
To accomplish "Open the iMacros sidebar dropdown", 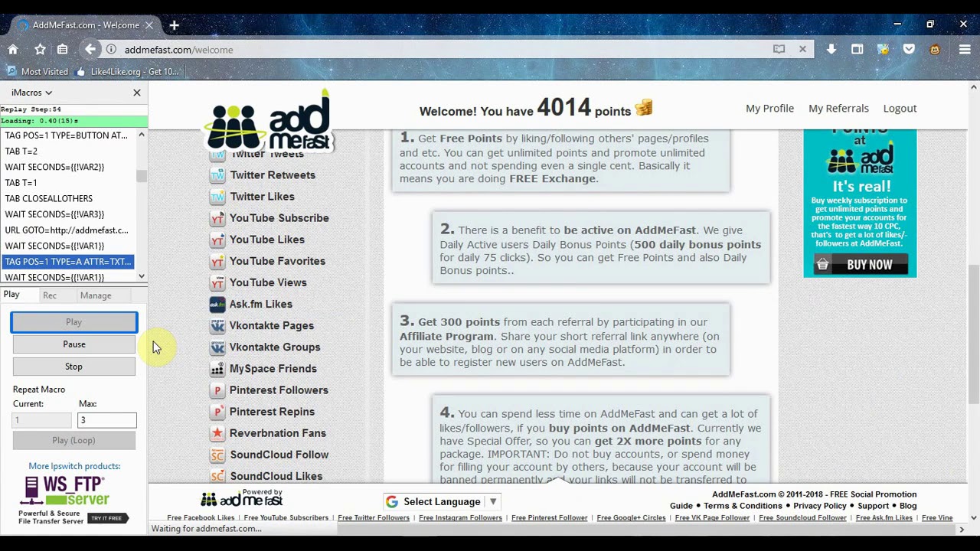I will point(31,93).
